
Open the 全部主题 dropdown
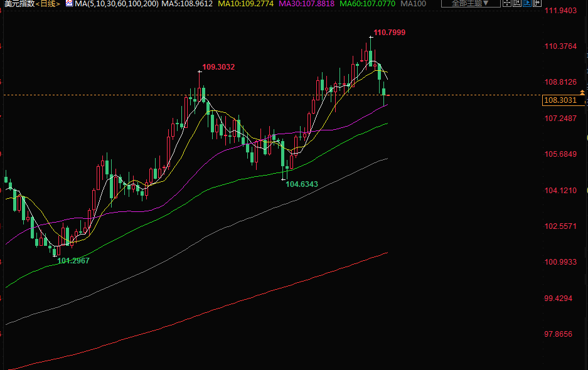coord(470,4)
